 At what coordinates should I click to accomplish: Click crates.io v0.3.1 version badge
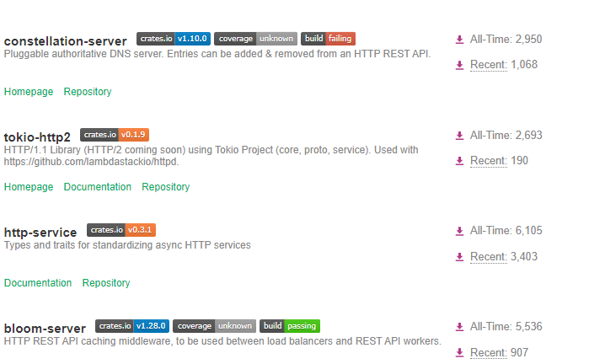(x=121, y=230)
